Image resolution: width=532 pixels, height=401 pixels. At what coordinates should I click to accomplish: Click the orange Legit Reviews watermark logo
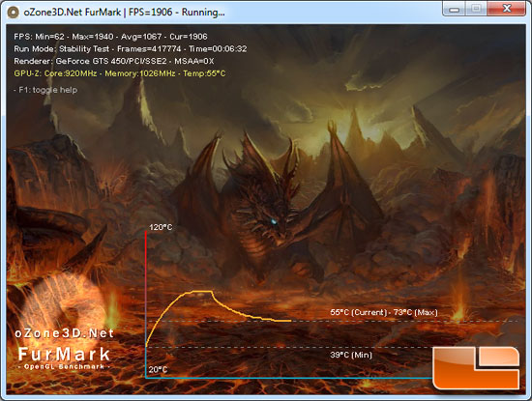point(476,367)
